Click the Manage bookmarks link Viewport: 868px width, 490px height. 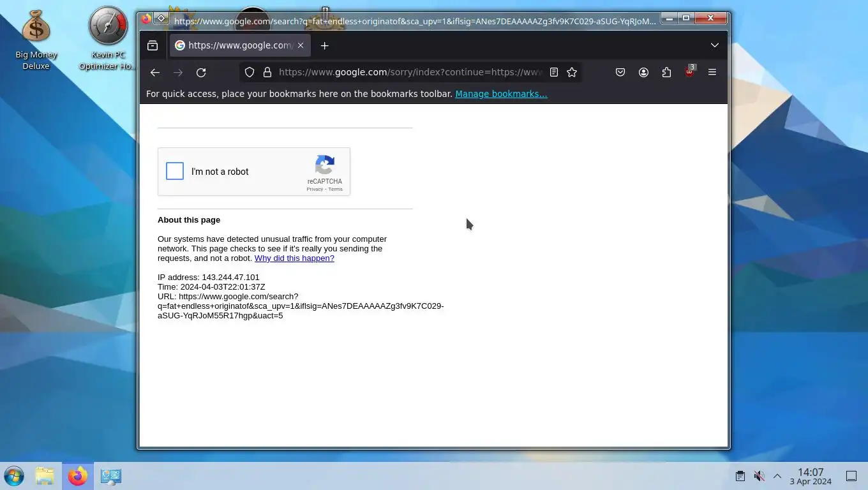501,94
